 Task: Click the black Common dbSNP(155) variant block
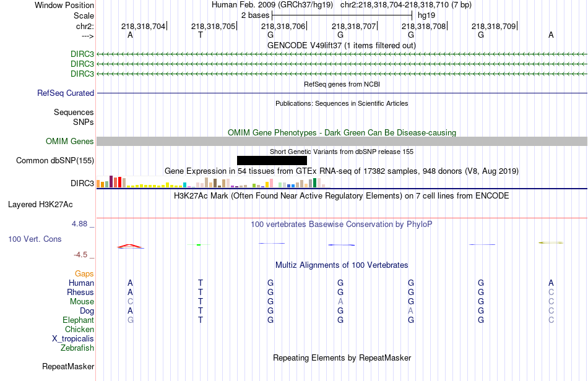(x=272, y=160)
